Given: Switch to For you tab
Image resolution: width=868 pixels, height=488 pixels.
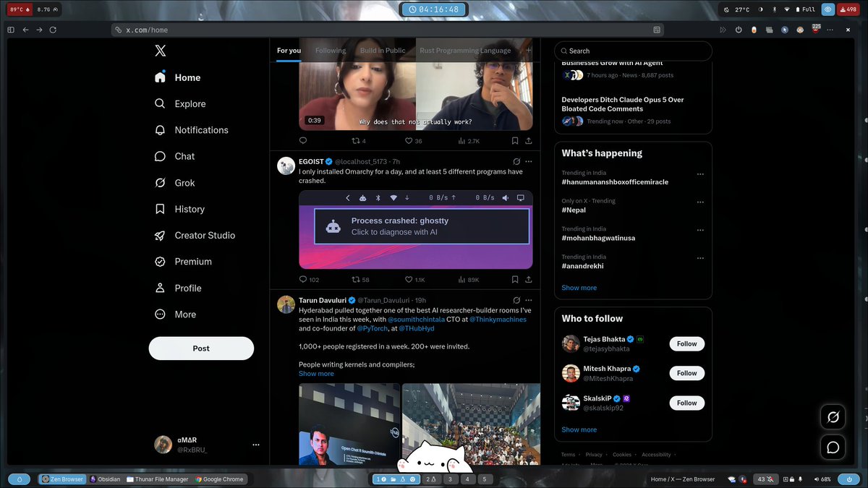Looking at the screenshot, I should [289, 51].
